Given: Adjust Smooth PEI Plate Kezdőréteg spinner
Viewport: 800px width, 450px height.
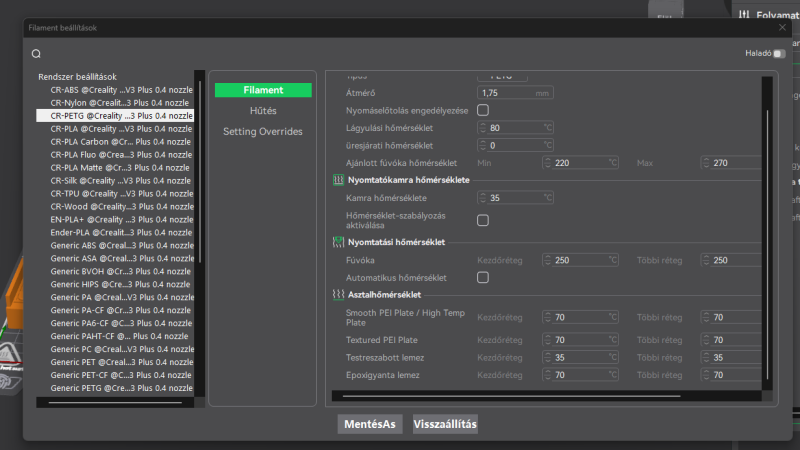Looking at the screenshot, I should tap(547, 317).
